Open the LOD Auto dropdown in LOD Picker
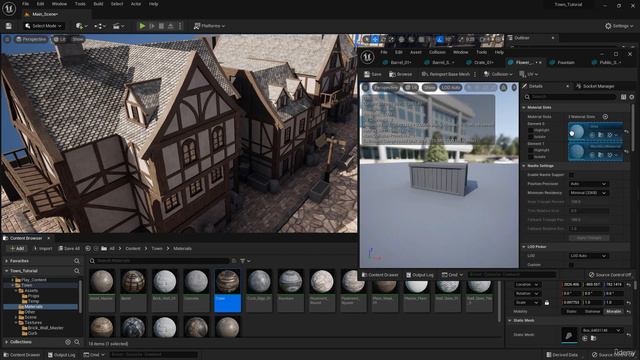Image resolution: width=640 pixels, height=360 pixels. coord(588,256)
